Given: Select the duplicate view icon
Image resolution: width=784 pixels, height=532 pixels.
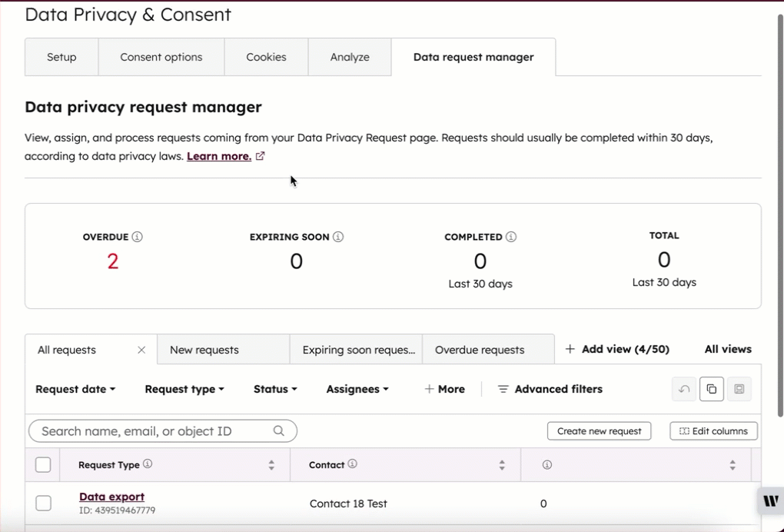Looking at the screenshot, I should (x=711, y=389).
